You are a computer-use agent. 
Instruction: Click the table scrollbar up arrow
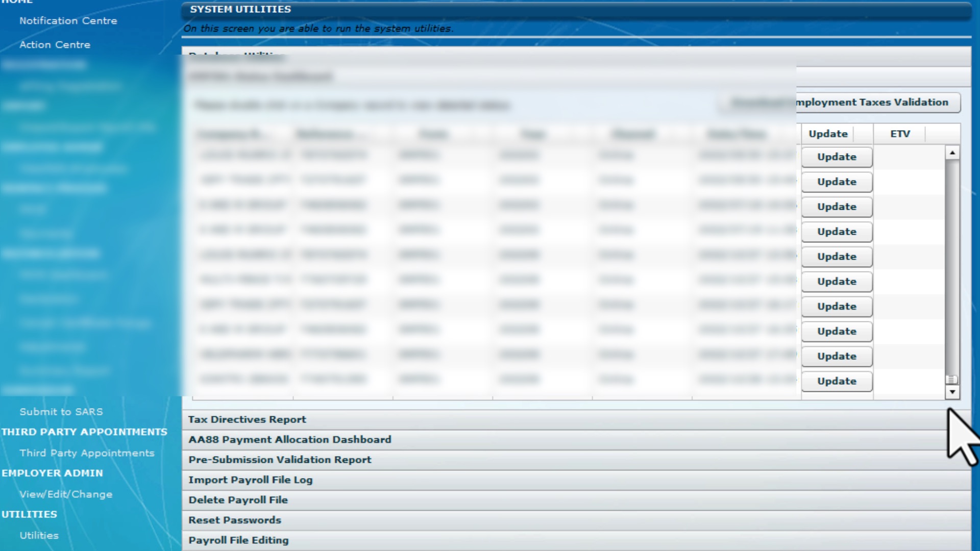click(x=952, y=153)
